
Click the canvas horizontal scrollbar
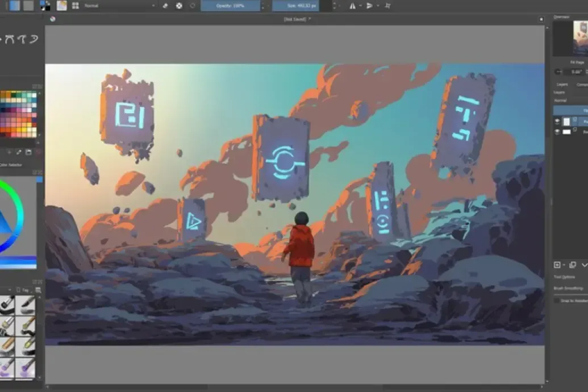(x=295, y=387)
